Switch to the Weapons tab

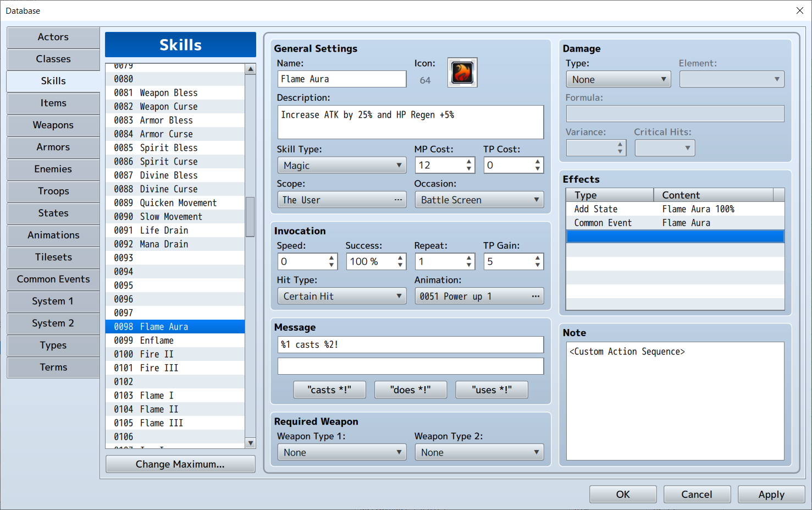click(53, 125)
